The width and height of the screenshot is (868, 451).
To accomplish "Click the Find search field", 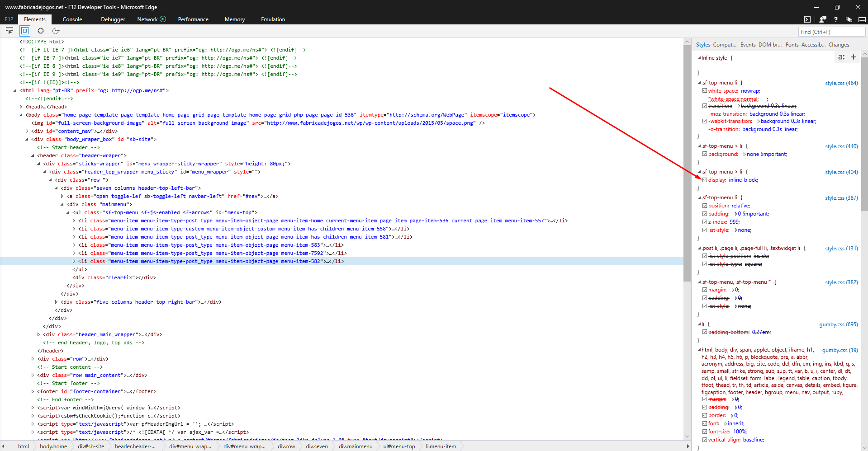I will pyautogui.click(x=831, y=31).
